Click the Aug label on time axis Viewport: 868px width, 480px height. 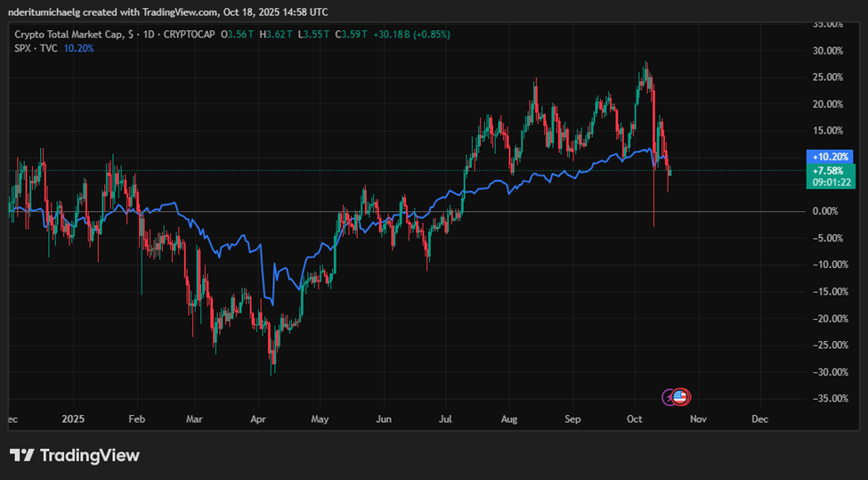509,419
